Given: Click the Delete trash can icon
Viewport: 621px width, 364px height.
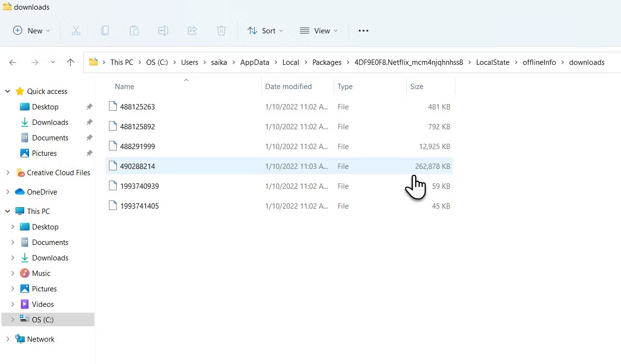Looking at the screenshot, I should point(221,30).
